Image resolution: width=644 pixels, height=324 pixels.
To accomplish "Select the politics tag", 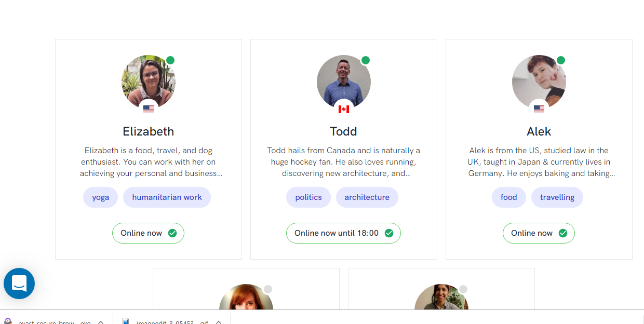I will (308, 197).
